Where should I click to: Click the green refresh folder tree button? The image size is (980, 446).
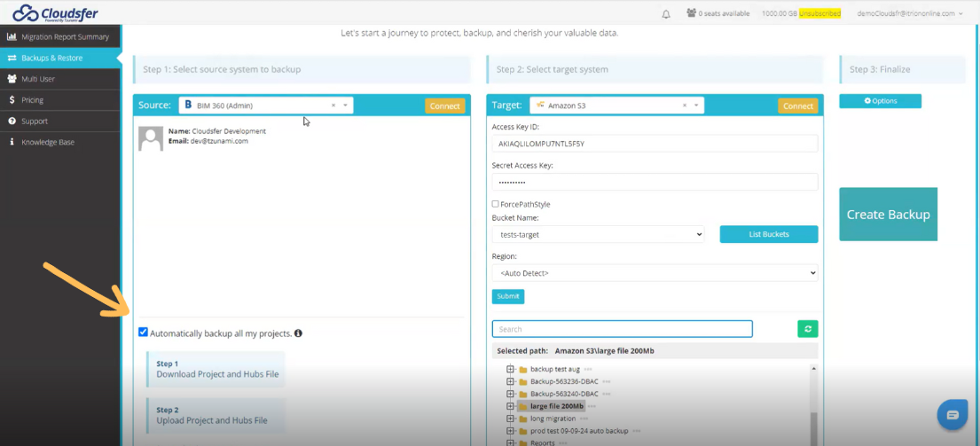coord(807,329)
